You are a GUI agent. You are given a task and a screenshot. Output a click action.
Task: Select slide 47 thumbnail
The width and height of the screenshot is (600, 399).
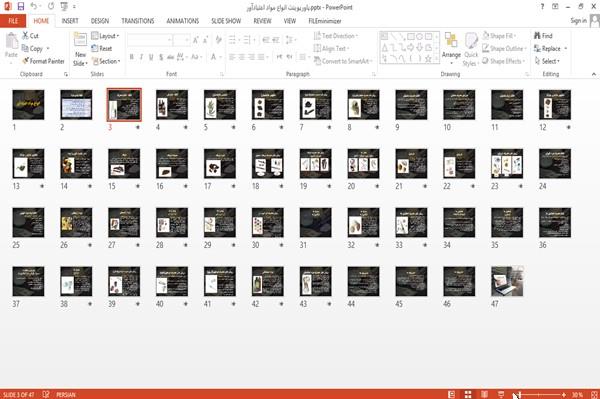coord(507,282)
